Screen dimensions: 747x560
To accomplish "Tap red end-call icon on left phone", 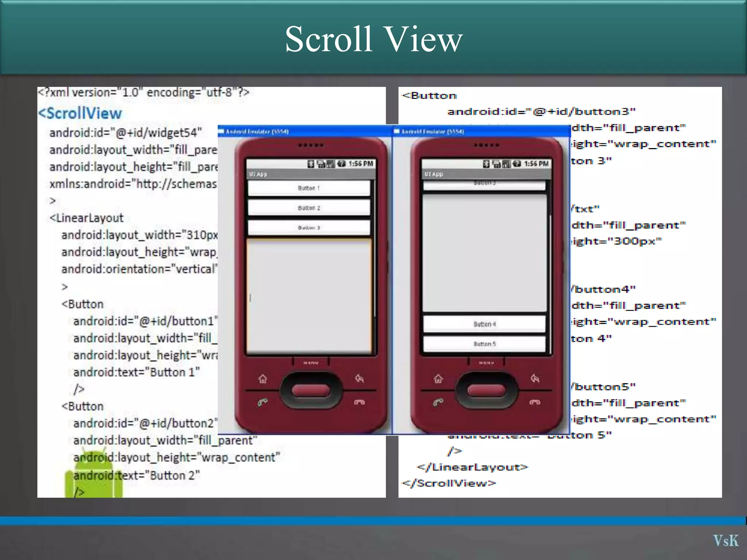I will (359, 402).
